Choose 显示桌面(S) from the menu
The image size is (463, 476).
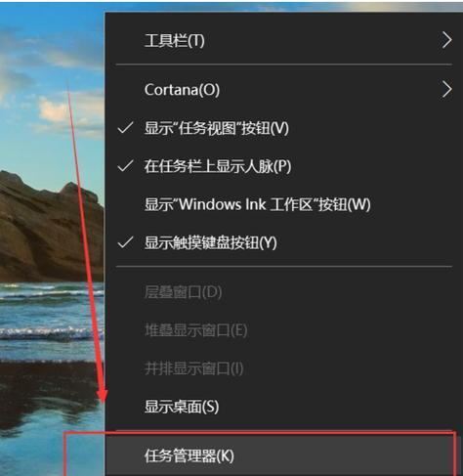[284, 407]
